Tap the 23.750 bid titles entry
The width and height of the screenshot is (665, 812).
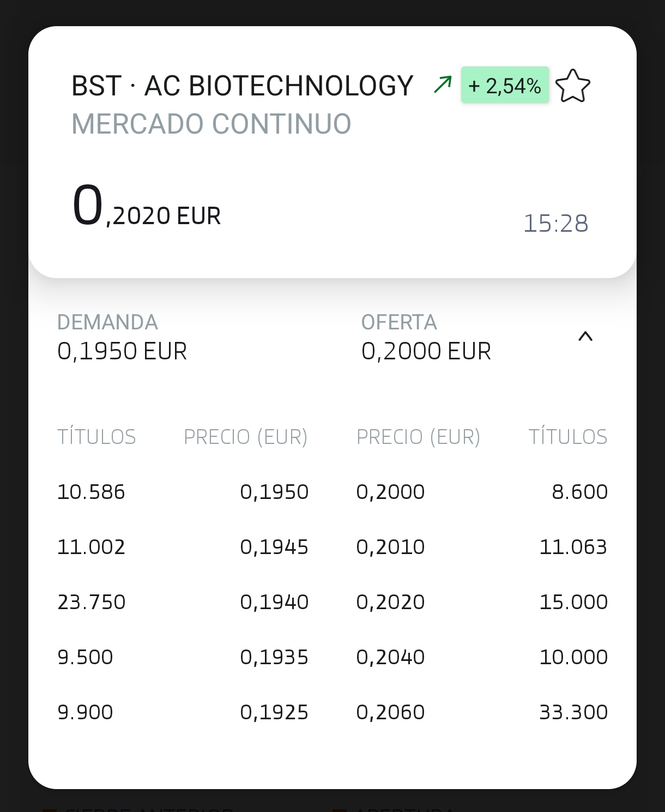[x=92, y=603]
